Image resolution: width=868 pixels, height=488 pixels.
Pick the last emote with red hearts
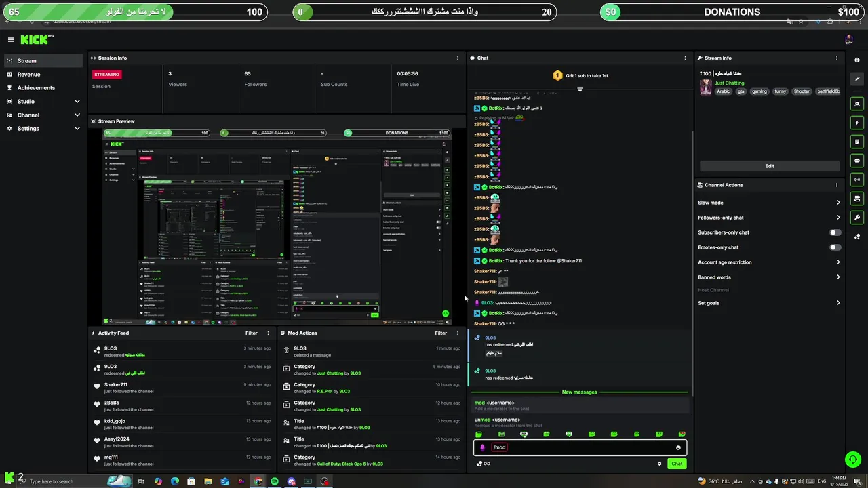682,434
